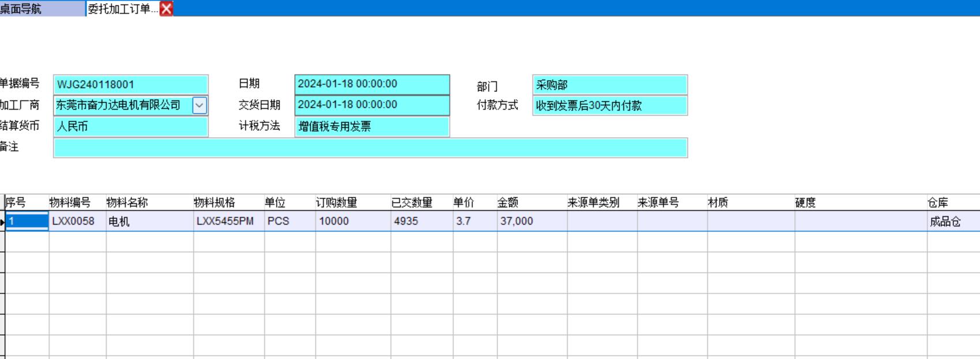Image resolution: width=980 pixels, height=359 pixels.
Task: Click the 已交数量 cell showing 4935
Action: pos(421,221)
